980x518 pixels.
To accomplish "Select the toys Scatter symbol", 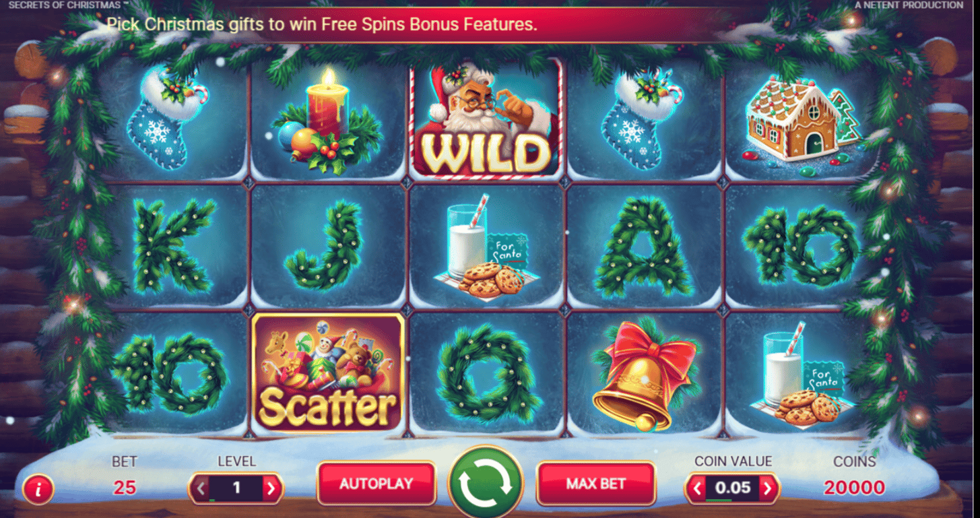I will click(328, 373).
